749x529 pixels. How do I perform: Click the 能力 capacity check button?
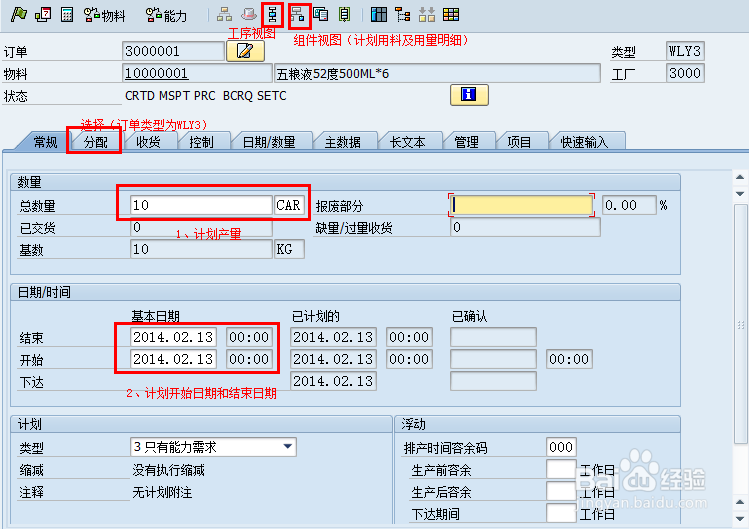(166, 15)
